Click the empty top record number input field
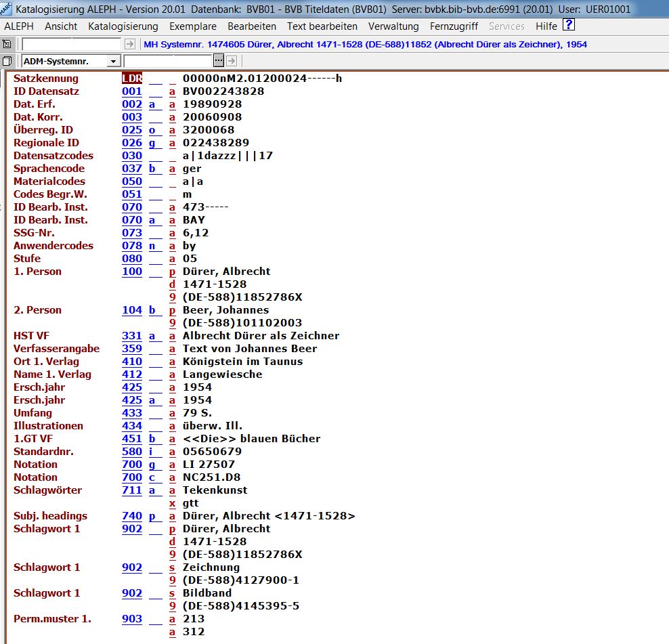The image size is (669, 644). (72, 44)
